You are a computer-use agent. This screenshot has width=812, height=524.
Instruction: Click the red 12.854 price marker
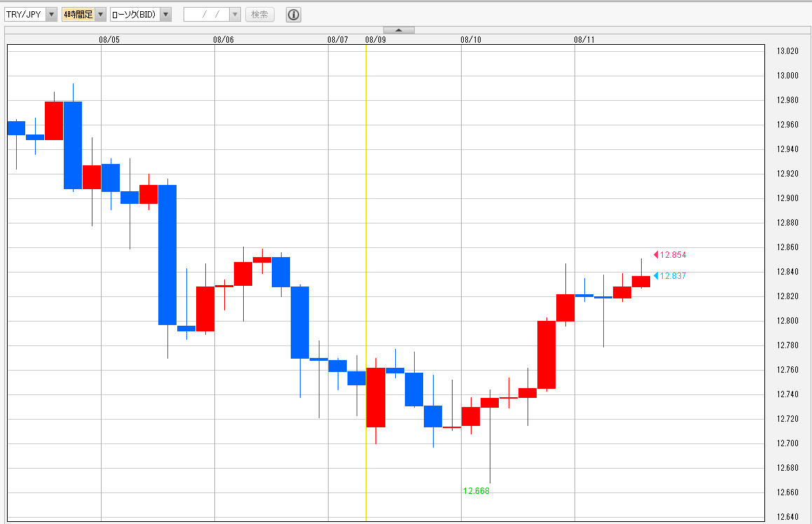click(670, 255)
